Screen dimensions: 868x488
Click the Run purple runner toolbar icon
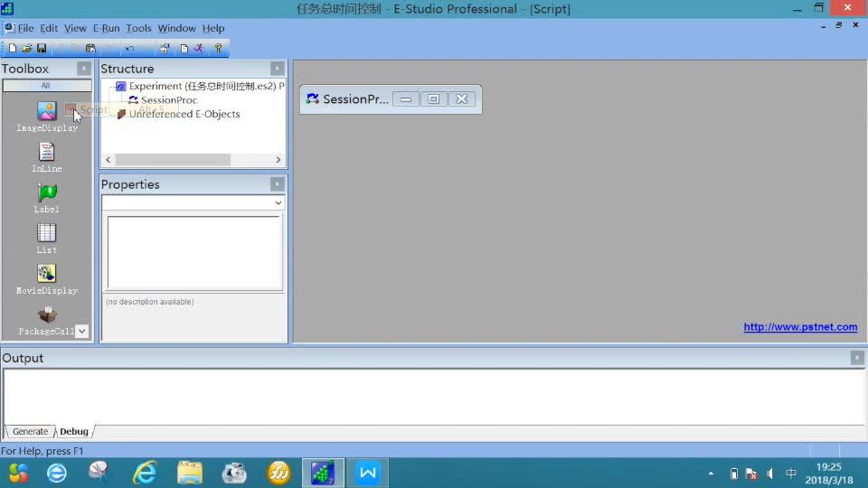coord(199,49)
